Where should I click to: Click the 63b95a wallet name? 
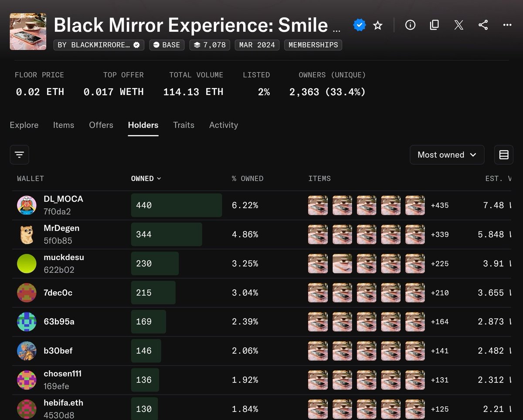59,322
